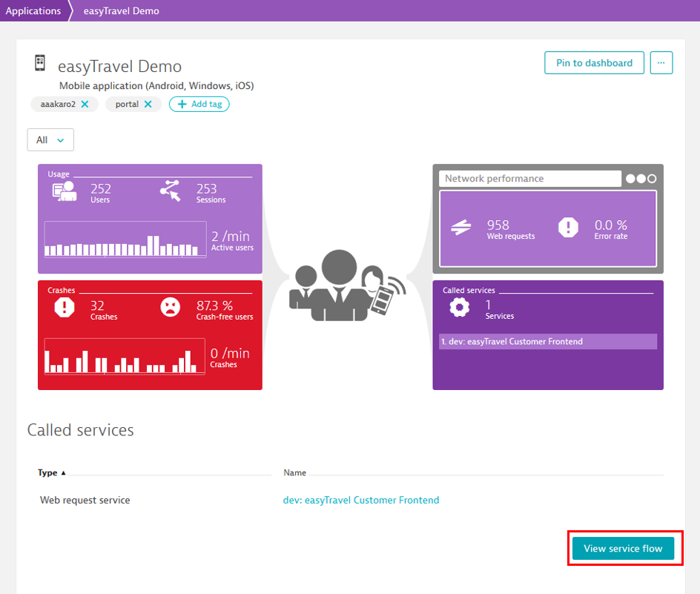Click the Crashes warning icon

tap(65, 307)
